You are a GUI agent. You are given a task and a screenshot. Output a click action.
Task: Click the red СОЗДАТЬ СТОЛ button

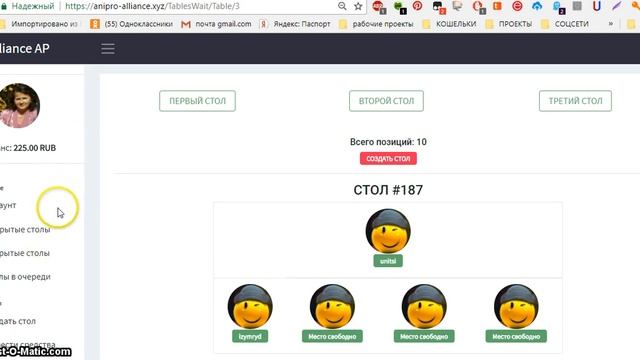(388, 158)
